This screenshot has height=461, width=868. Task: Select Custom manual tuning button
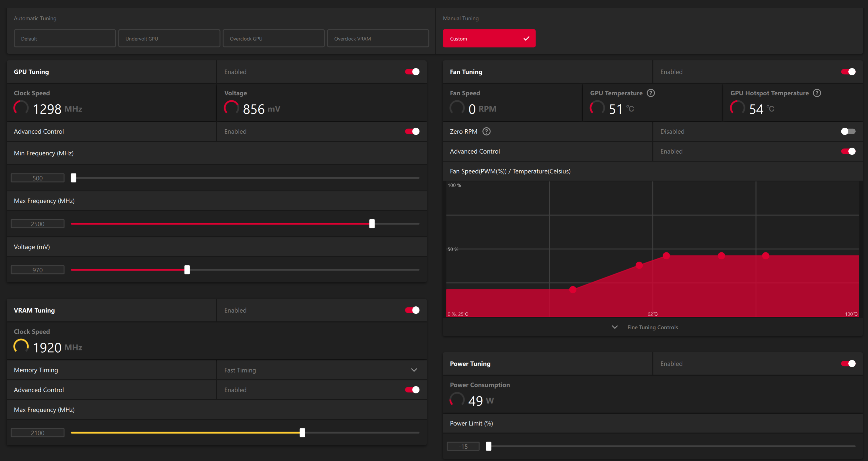click(489, 38)
